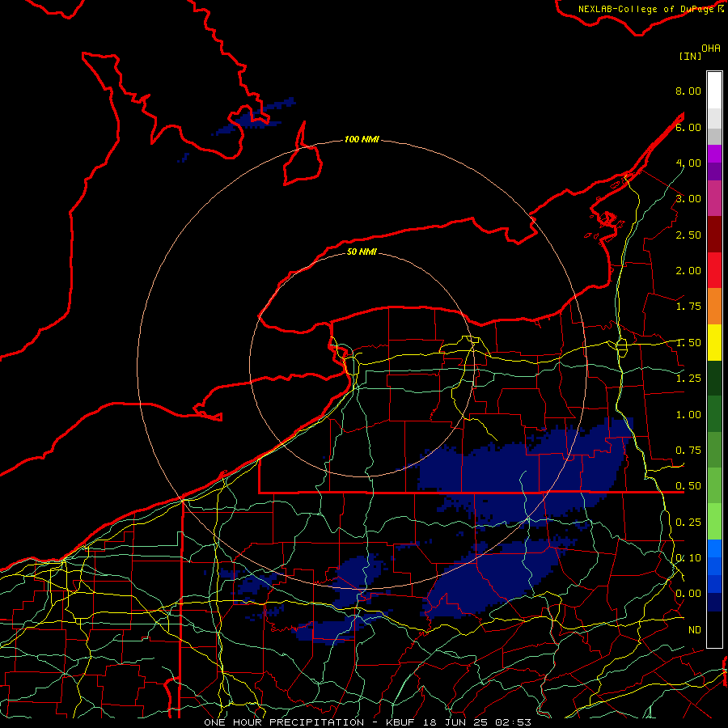This screenshot has width=728, height=728.
Task: Select the 2.50 legend value
Action: [688, 235]
